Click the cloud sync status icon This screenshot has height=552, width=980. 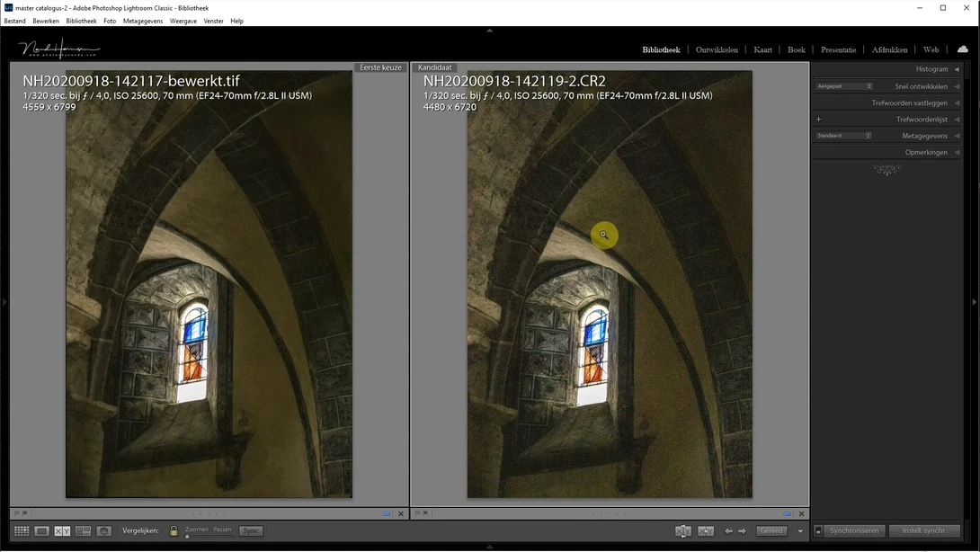point(963,49)
